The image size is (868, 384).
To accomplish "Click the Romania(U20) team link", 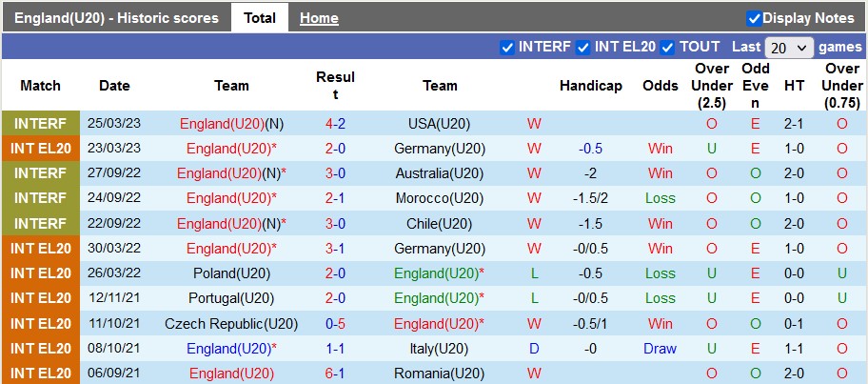I will (x=440, y=373).
